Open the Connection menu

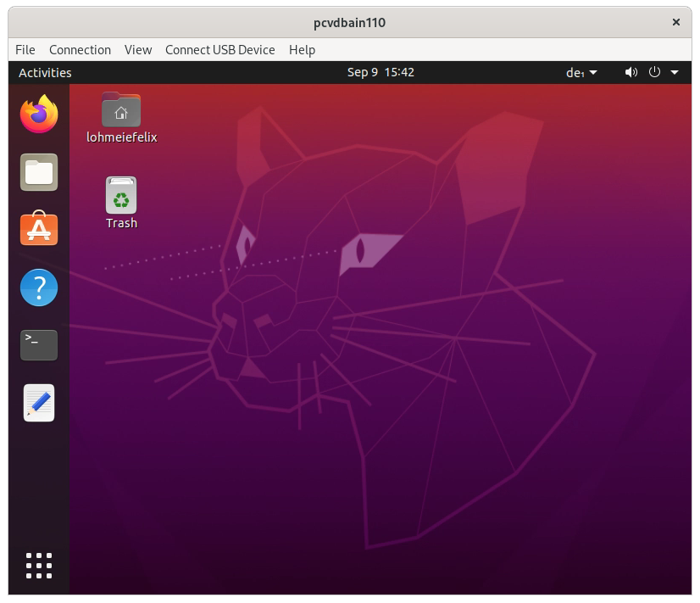(80, 49)
